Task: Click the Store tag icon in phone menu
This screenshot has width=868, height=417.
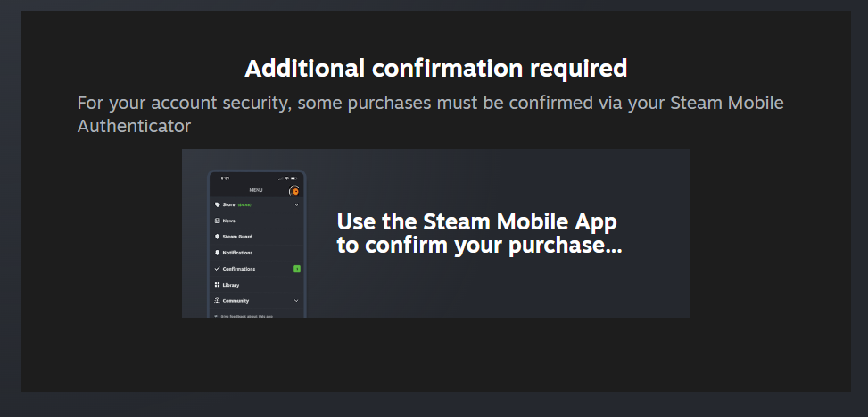Action: coord(218,204)
